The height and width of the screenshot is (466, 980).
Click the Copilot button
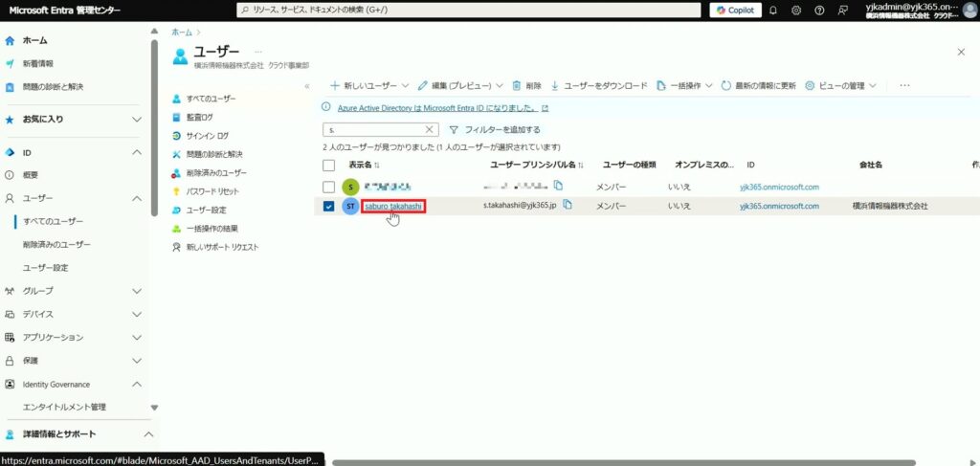[735, 11]
